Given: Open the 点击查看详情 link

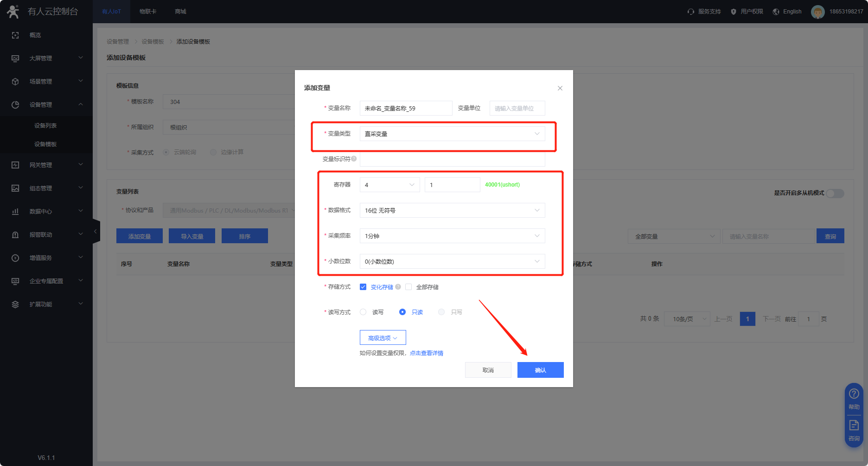Looking at the screenshot, I should (x=426, y=353).
